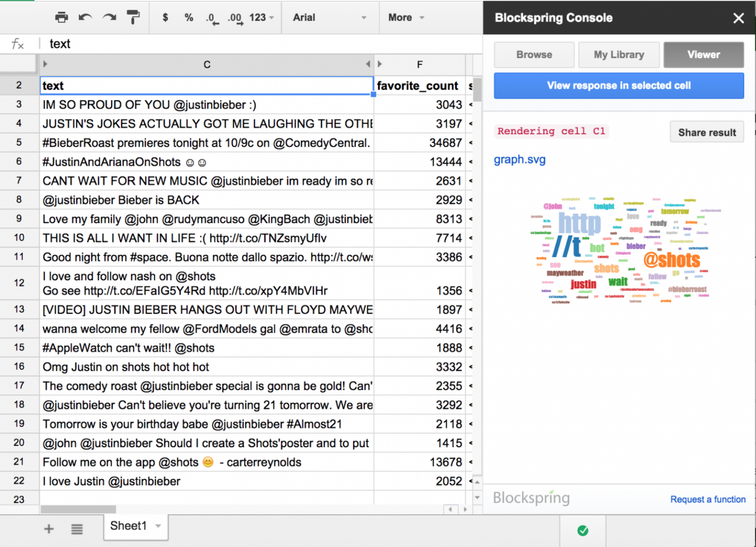The image size is (756, 547).
Task: Select the 'text' header cell
Action: point(207,86)
